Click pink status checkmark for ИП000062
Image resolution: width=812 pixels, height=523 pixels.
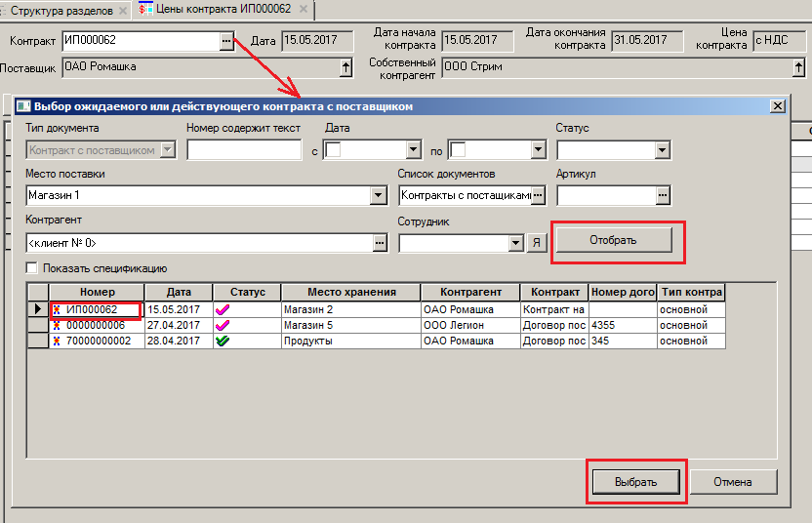click(223, 309)
